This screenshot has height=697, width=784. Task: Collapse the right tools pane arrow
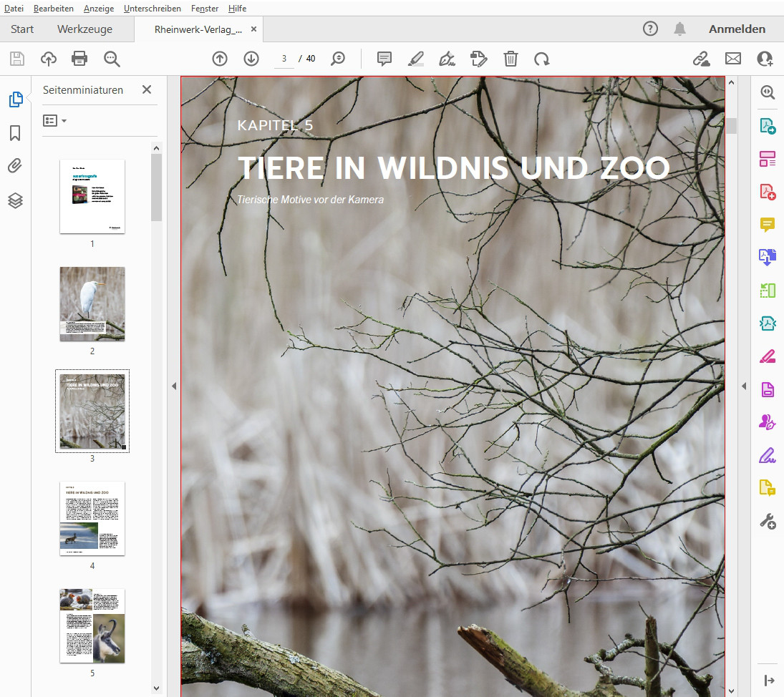743,386
